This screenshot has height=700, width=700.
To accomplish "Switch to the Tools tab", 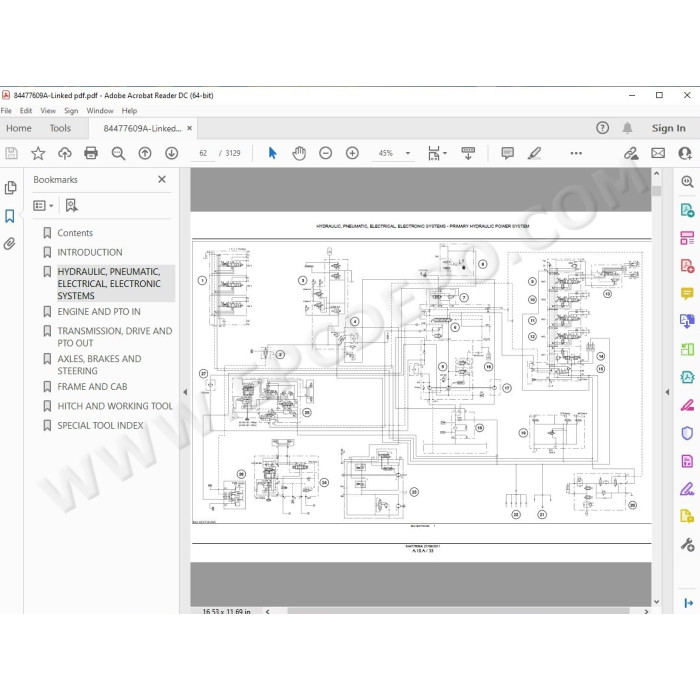I will tap(60, 128).
